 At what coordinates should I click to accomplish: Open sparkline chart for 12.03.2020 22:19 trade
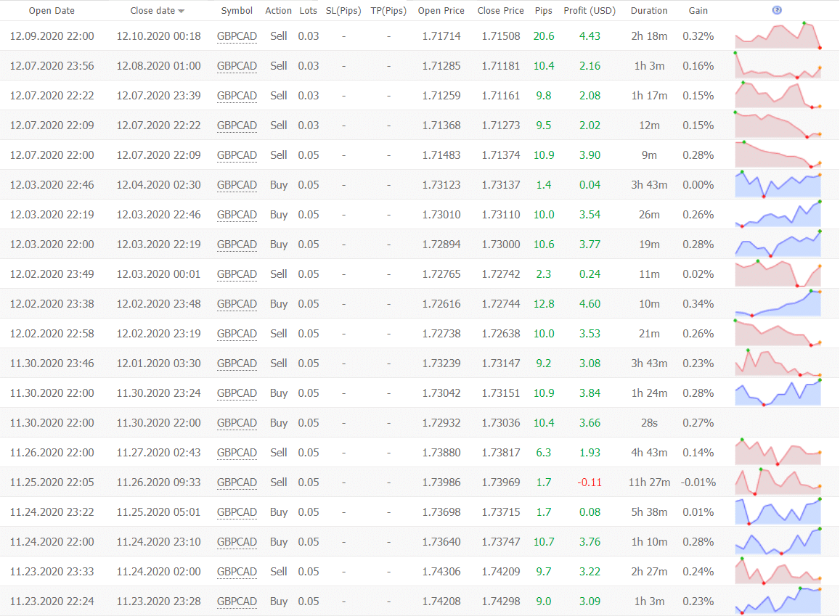point(778,214)
